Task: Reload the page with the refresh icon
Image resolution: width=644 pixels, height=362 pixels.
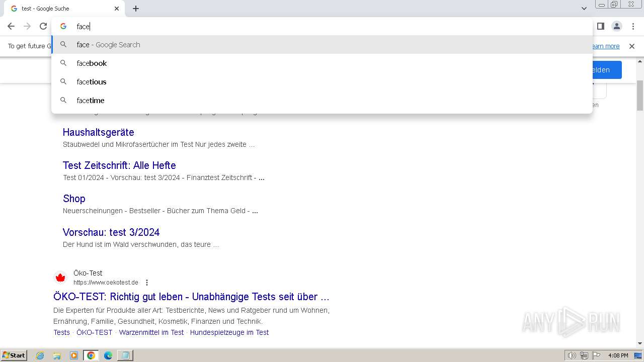Action: click(43, 26)
